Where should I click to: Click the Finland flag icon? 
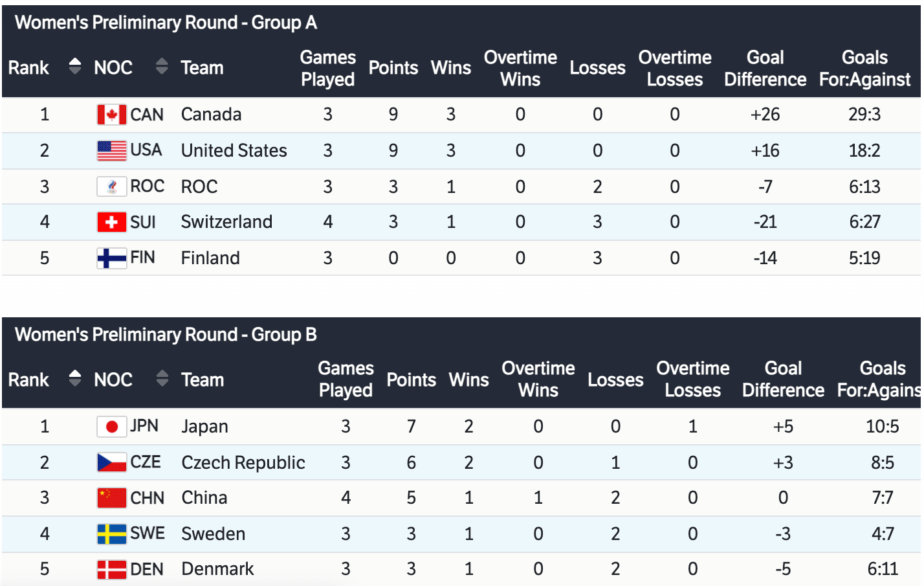pyautogui.click(x=111, y=258)
